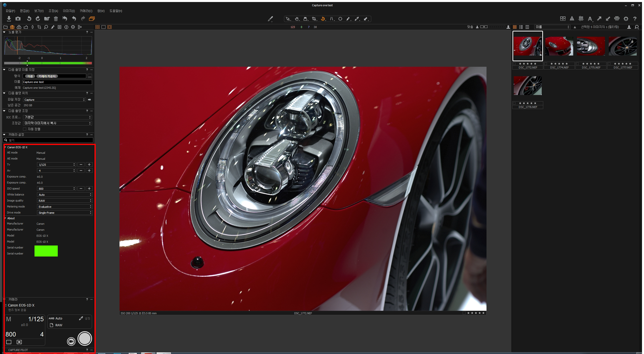Image resolution: width=644 pixels, height=354 pixels.
Task: Toggle checkbox next to DSC_1778.NEF rating
Action: (514, 103)
